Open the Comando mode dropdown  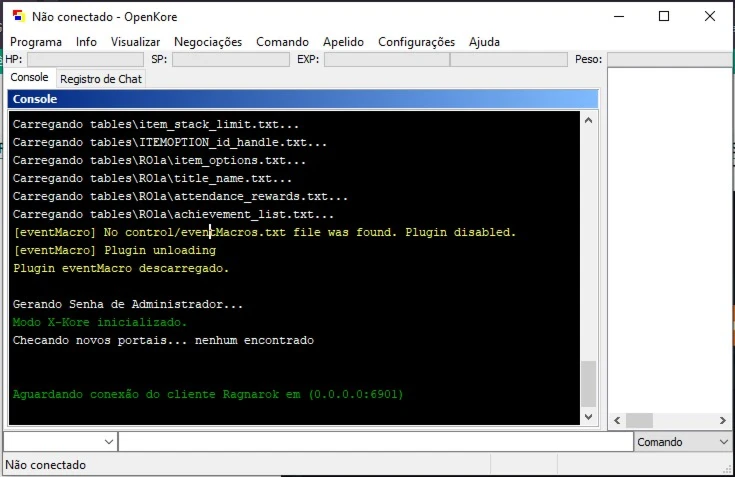pyautogui.click(x=683, y=441)
